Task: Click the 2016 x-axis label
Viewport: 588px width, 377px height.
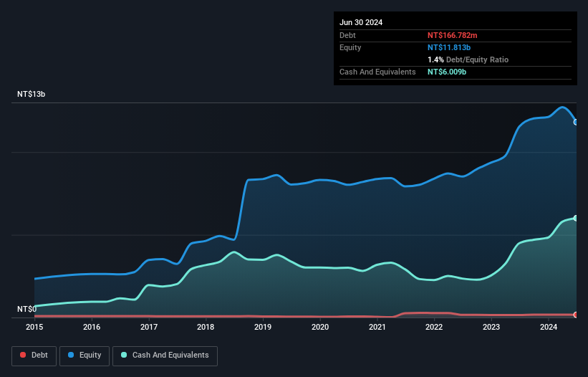Action: click(x=92, y=327)
